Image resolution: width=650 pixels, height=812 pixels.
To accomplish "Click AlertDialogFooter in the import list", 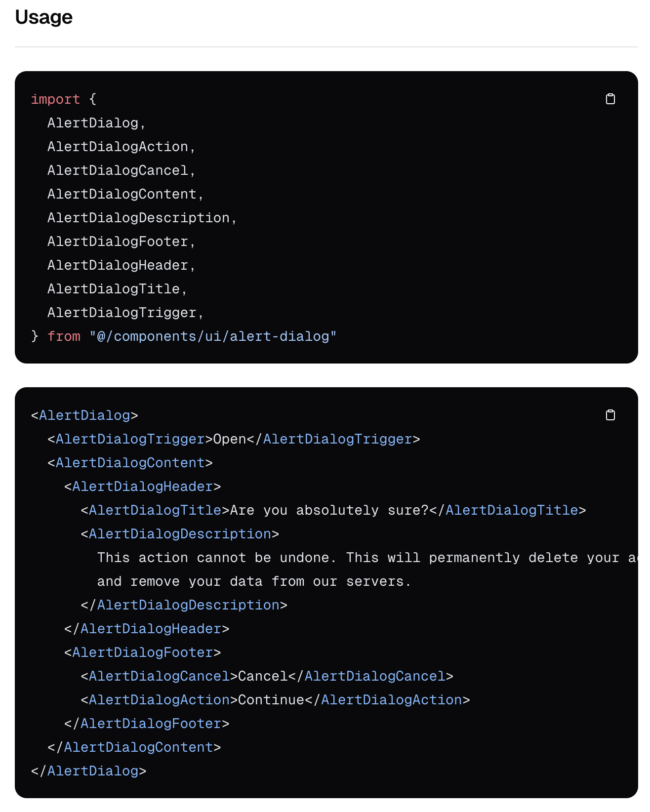I will point(118,242).
